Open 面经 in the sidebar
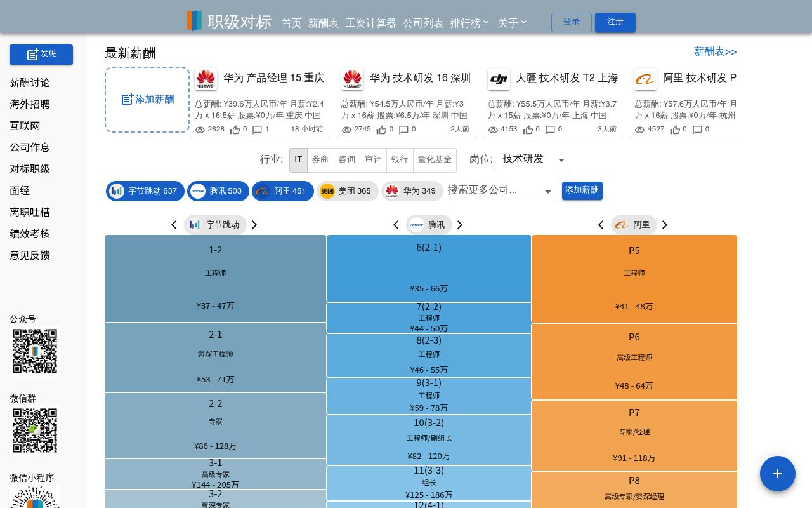This screenshot has width=812, height=508. coord(20,190)
